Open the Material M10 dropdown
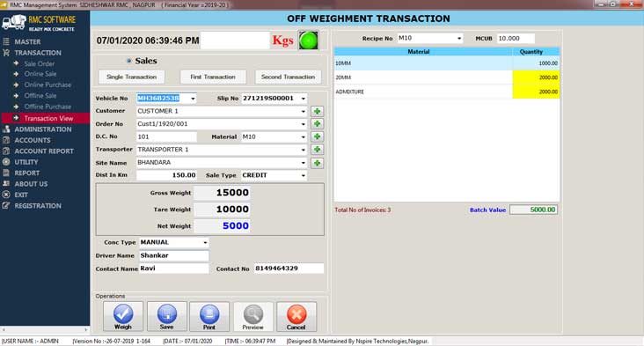The width and height of the screenshot is (644, 346). click(x=304, y=136)
